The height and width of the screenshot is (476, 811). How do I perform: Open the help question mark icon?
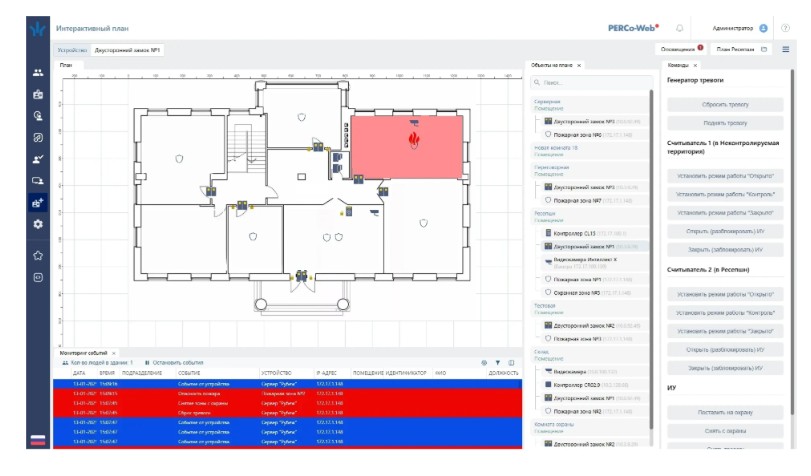coord(785,28)
